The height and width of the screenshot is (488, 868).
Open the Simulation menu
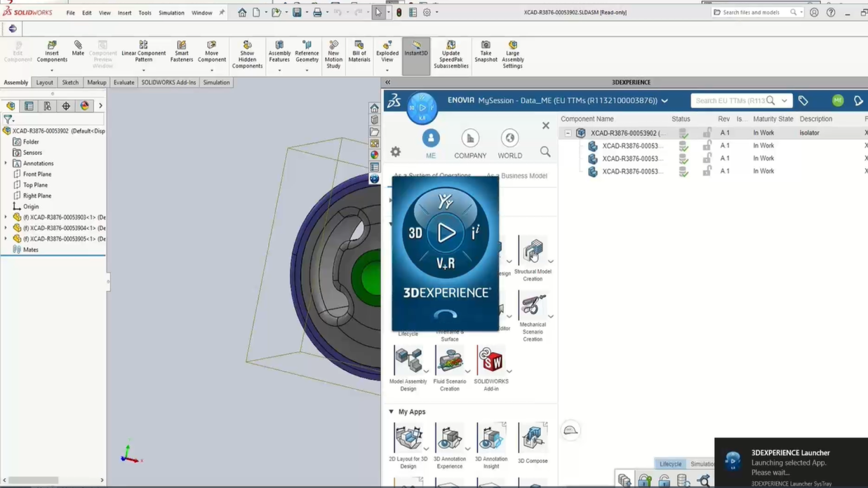pyautogui.click(x=171, y=12)
